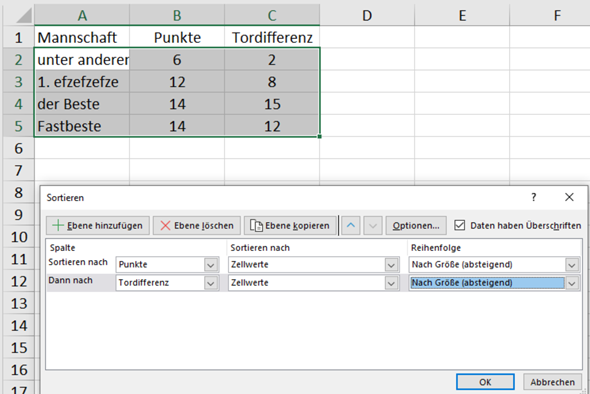590x394 pixels.
Task: Click the cell containing unter anderer
Action: [x=82, y=59]
